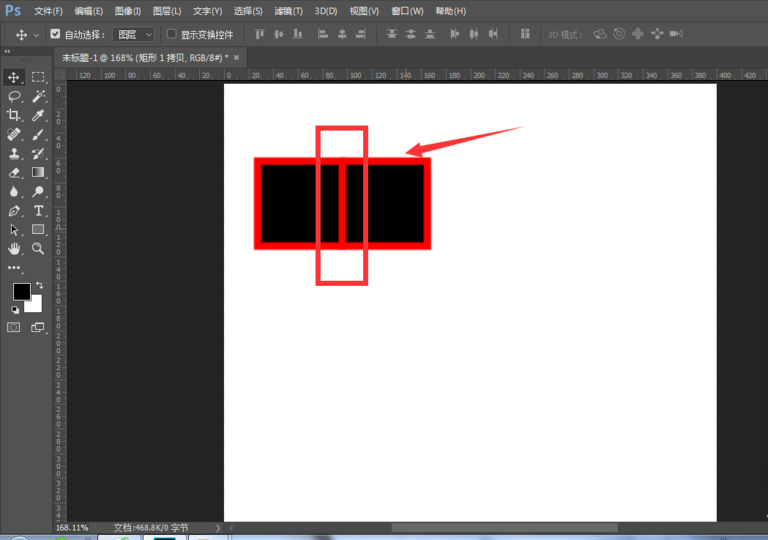Select the Horizontal Type tool
The height and width of the screenshot is (540, 768).
point(38,211)
